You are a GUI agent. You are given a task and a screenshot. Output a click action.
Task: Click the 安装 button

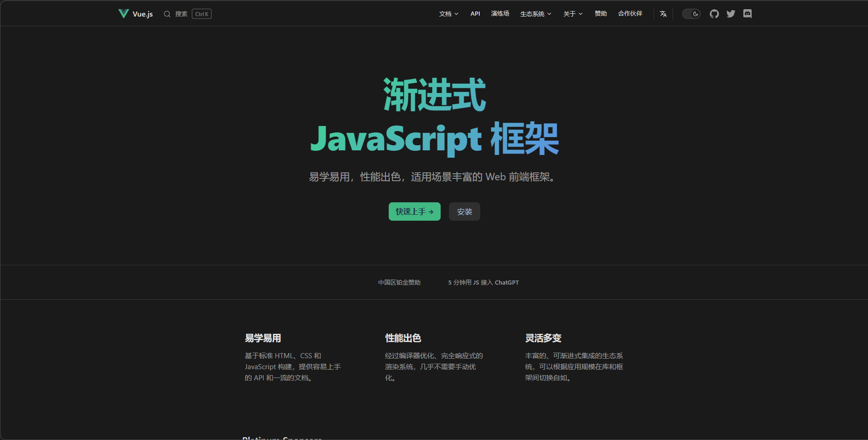pyautogui.click(x=465, y=211)
